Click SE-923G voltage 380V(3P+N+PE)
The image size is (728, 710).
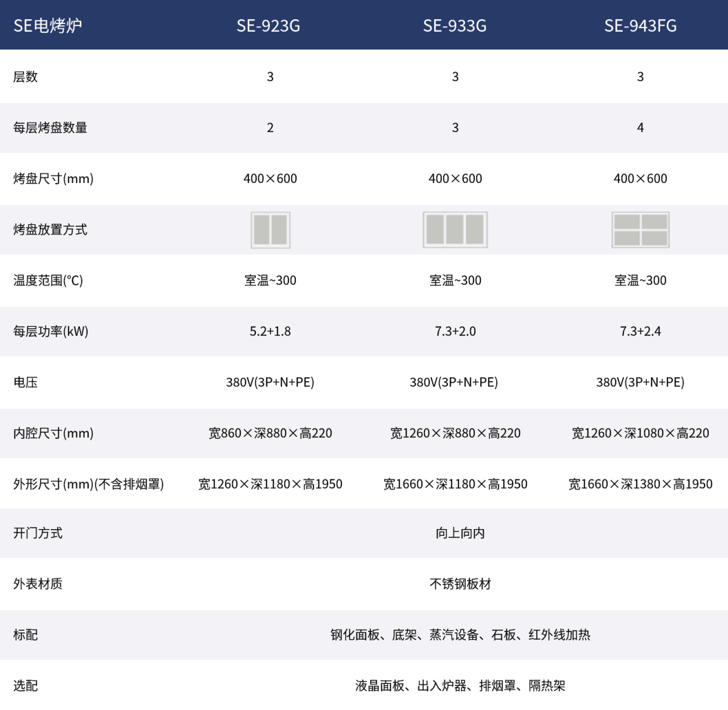tap(270, 382)
